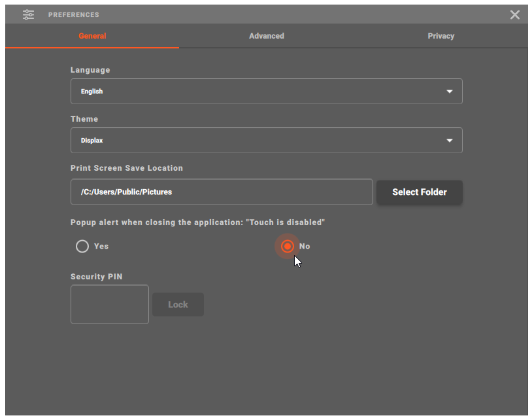Click the Print Screen save location path field
The height and width of the screenshot is (420, 532).
(x=222, y=192)
